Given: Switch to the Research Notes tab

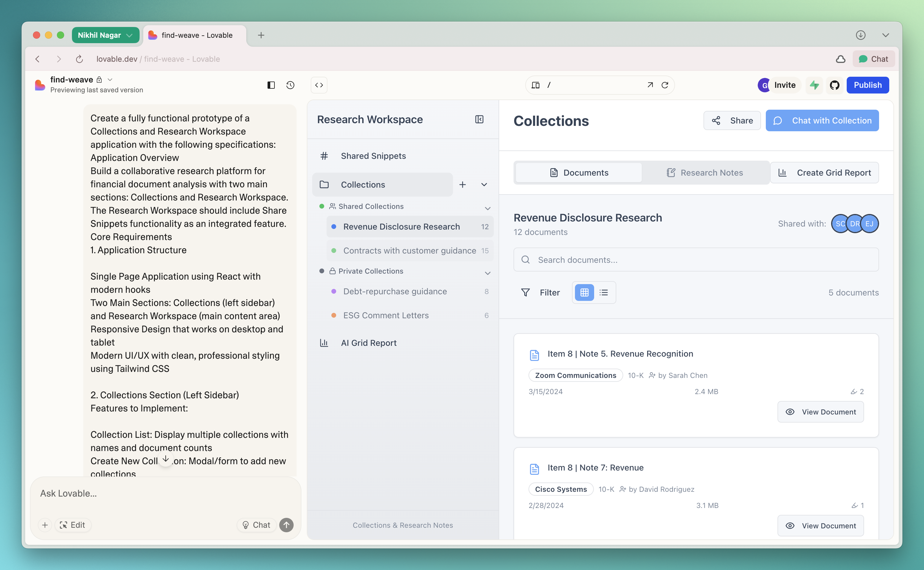Looking at the screenshot, I should 704,173.
